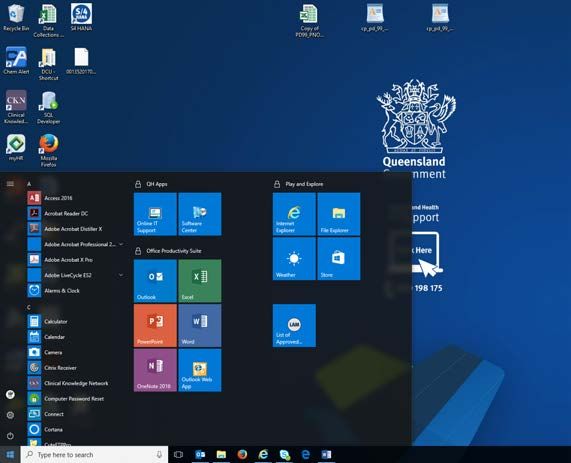Open Word from the taskbar
Screen dimensions: 571x463
pos(326,455)
